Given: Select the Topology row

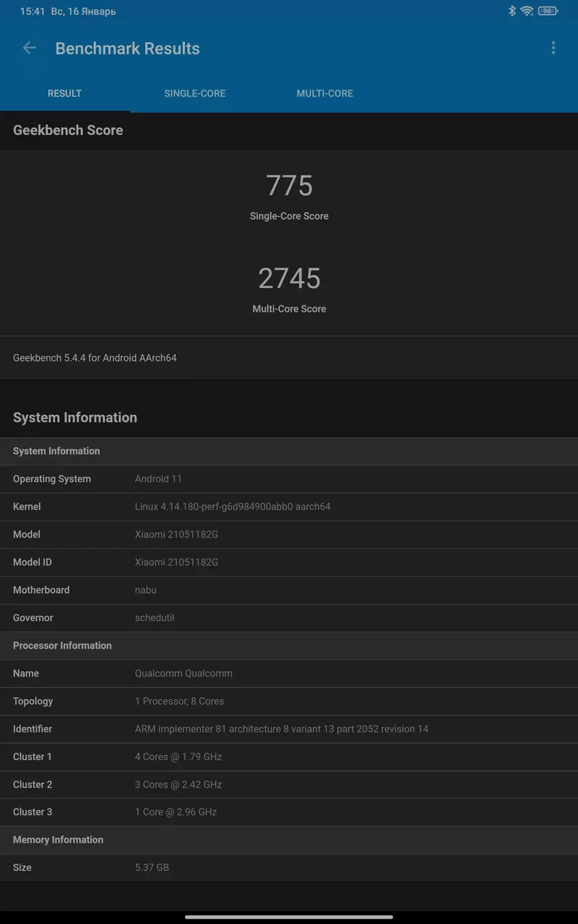Looking at the screenshot, I should click(289, 701).
